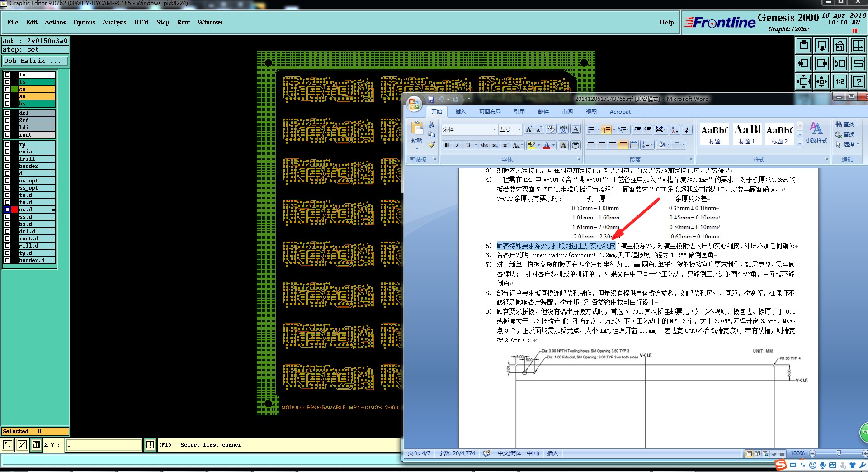
Task: Click the 1:2 zoom scale icon
Action: click(840, 81)
